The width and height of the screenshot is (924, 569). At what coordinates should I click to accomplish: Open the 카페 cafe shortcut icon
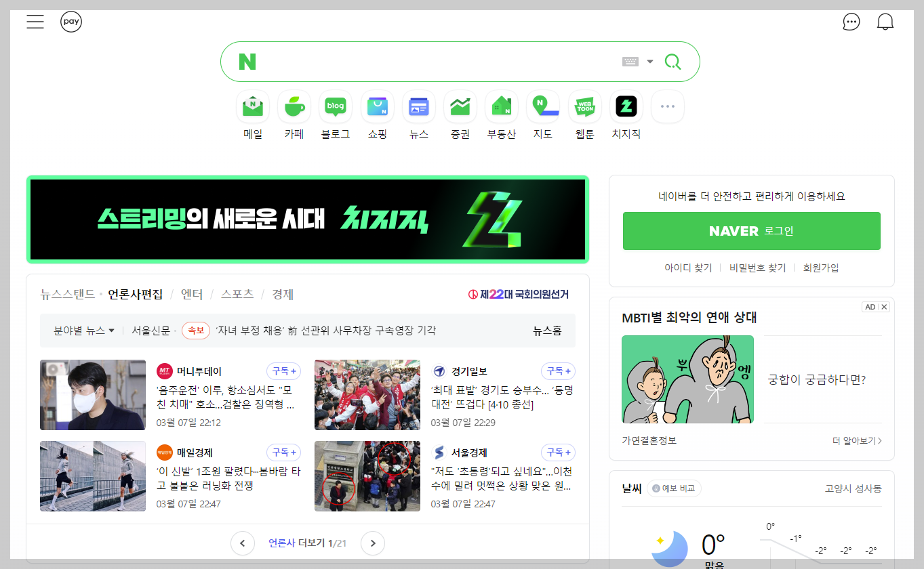point(294,106)
